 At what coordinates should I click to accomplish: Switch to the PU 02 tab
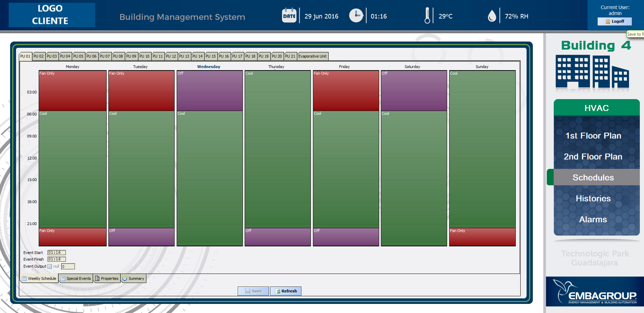(39, 56)
